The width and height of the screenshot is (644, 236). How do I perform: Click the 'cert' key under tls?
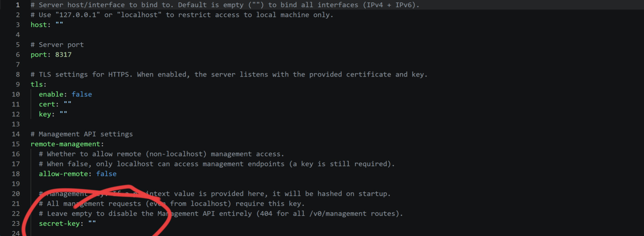click(47, 104)
